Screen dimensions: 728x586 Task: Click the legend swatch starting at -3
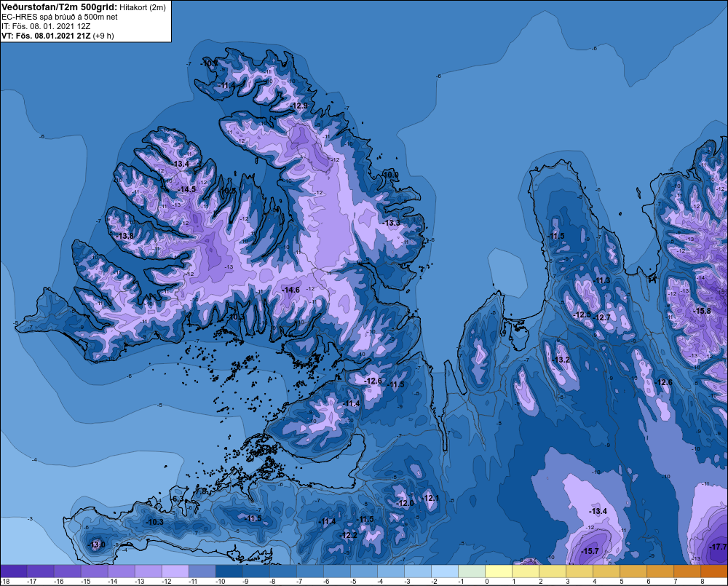coord(417,571)
